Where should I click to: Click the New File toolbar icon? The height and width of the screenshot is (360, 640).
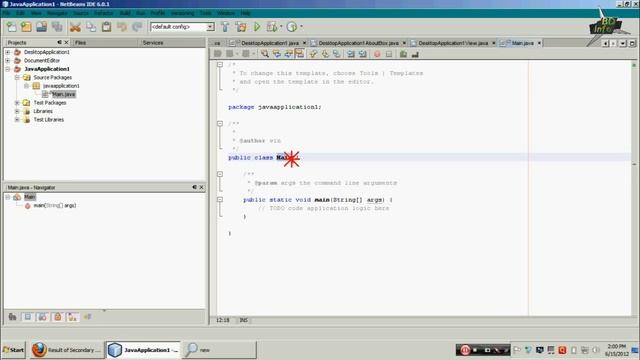(x=12, y=27)
